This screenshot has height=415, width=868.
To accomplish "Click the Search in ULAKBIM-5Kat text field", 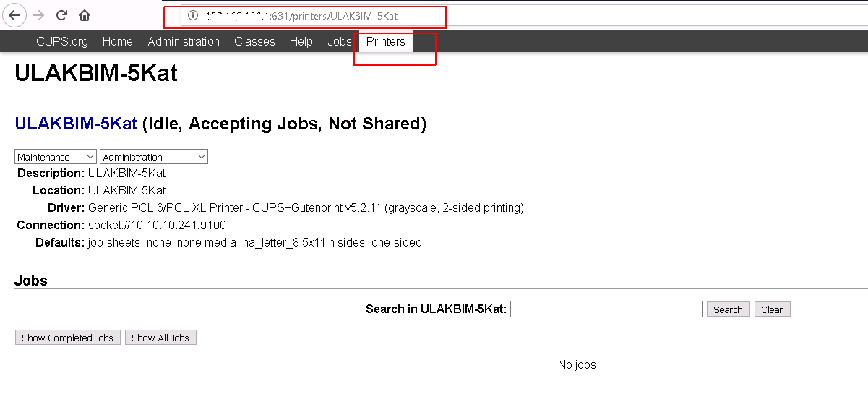I will 606,309.
